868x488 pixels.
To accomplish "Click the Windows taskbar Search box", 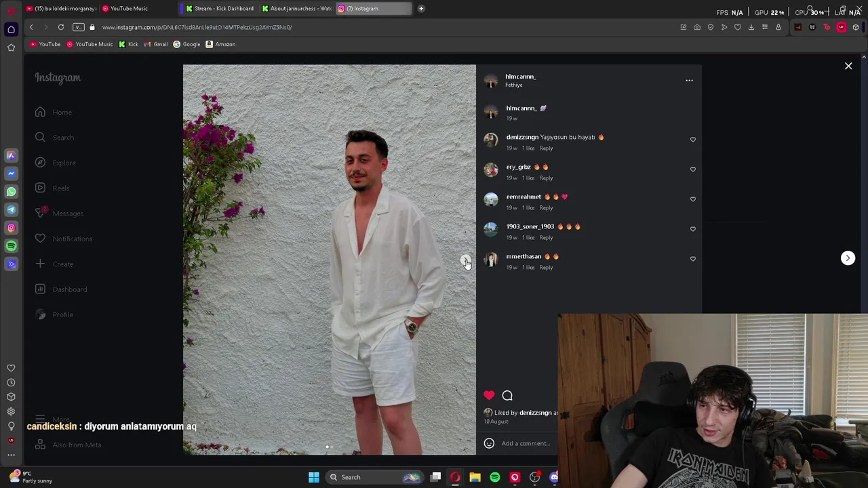I will coord(374,477).
